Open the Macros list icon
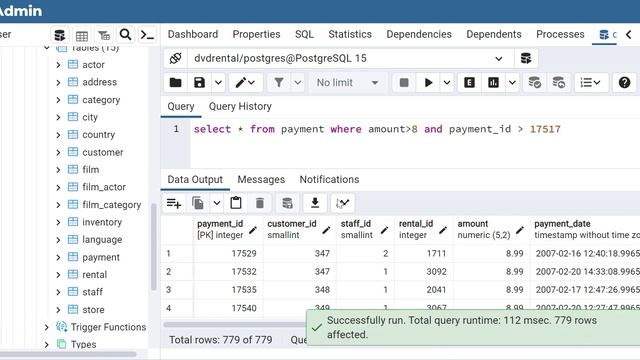Screen dimensions: 640x360 (590, 83)
